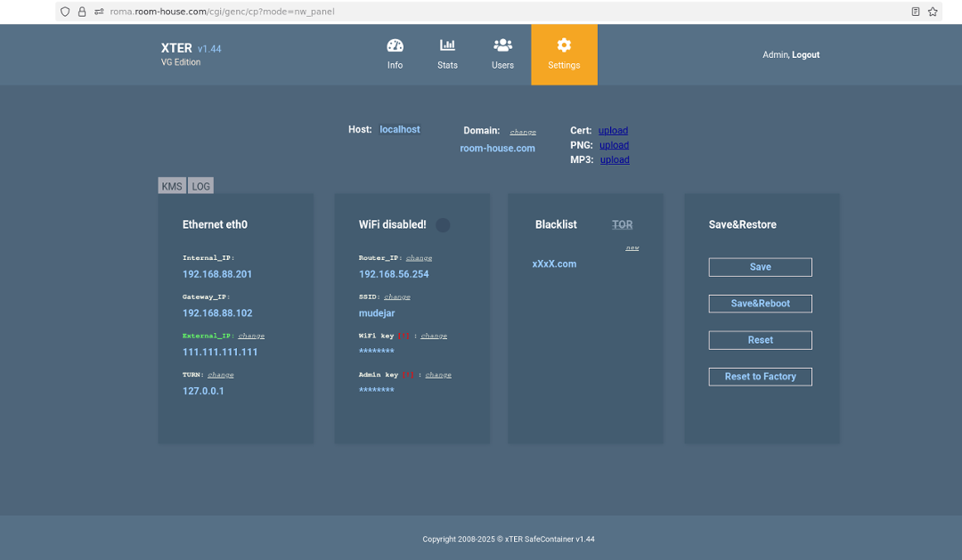Click the padlock site security icon

pyautogui.click(x=82, y=12)
